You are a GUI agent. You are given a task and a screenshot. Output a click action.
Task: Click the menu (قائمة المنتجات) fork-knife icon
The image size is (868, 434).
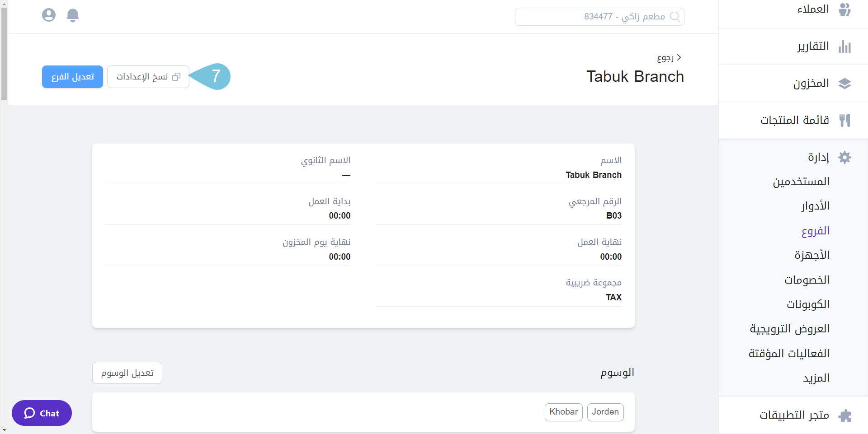(x=844, y=120)
